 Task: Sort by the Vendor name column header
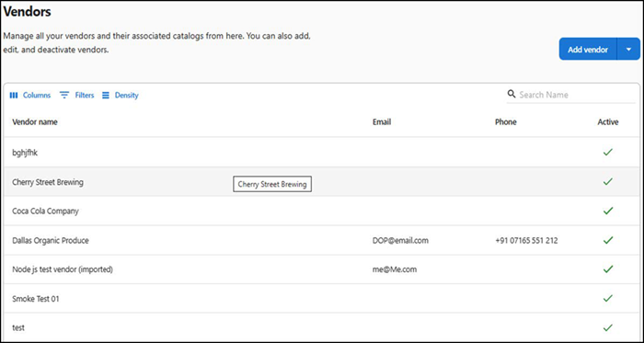tap(35, 122)
